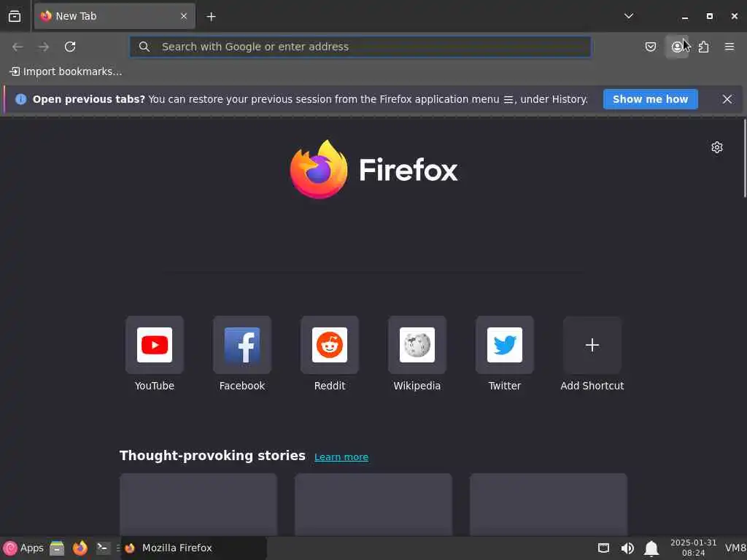Click the magnifier icon in address bar
The height and width of the screenshot is (560, 747).
pos(144,47)
